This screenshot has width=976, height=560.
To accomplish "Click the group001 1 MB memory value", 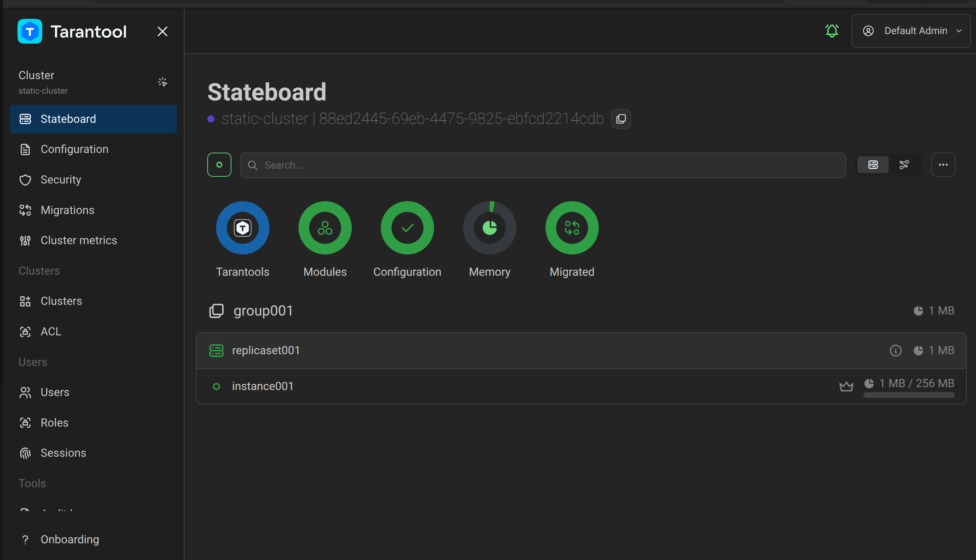I will pyautogui.click(x=941, y=311).
